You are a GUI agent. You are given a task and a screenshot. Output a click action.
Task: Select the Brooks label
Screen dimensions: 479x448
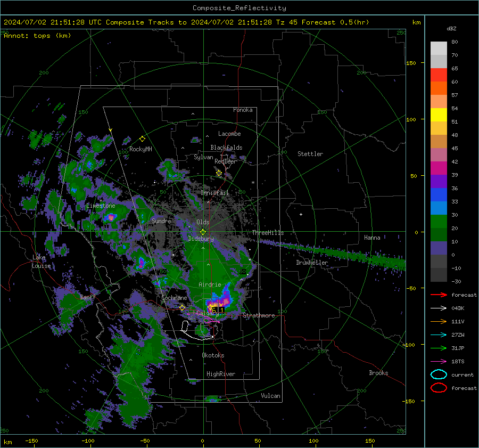378,373
